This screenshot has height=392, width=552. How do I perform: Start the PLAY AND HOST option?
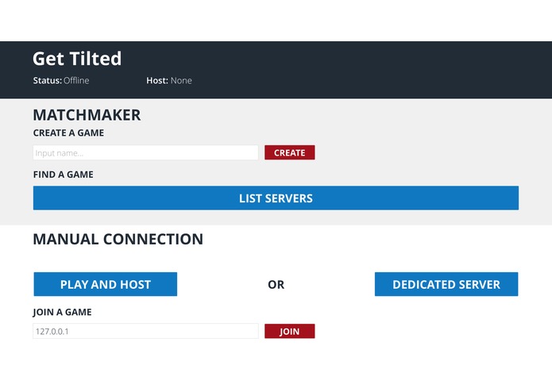[106, 284]
